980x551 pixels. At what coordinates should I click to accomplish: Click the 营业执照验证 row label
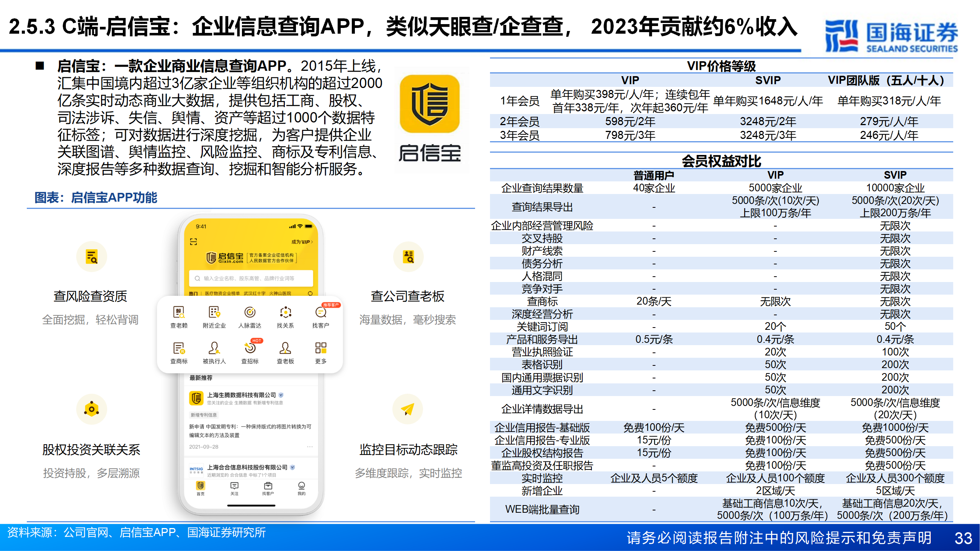(542, 352)
